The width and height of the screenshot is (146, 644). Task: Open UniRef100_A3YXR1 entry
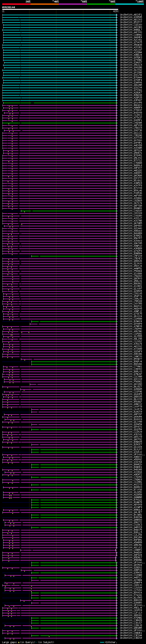tap(131, 47)
